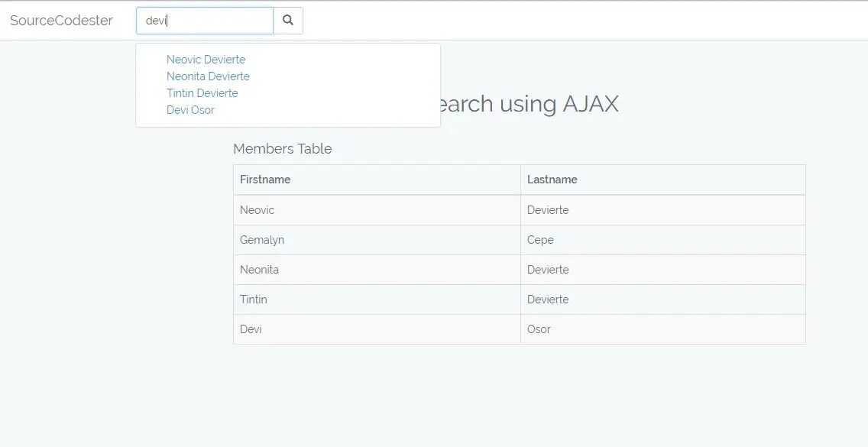
Task: Click the "Members Table" caption
Action: point(283,149)
